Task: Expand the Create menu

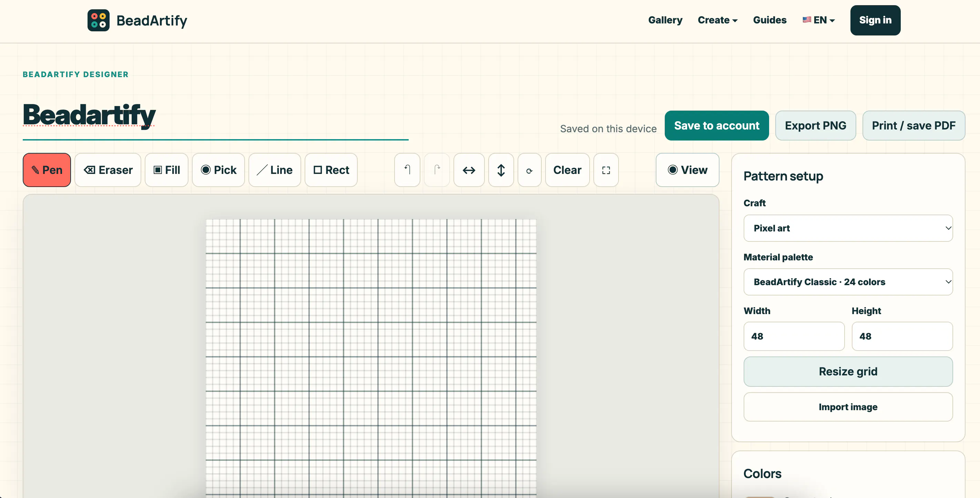Action: pyautogui.click(x=717, y=20)
